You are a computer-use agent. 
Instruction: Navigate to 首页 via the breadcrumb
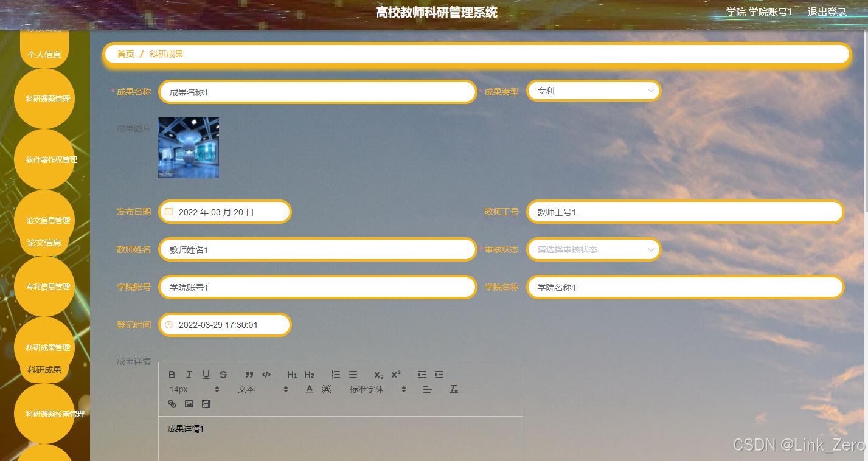coord(125,54)
